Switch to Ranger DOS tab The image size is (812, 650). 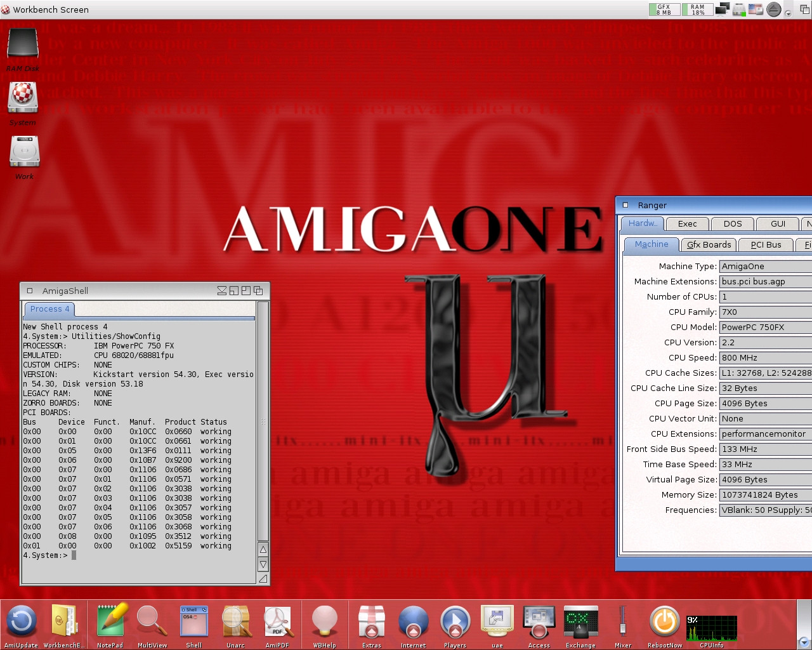pos(733,223)
